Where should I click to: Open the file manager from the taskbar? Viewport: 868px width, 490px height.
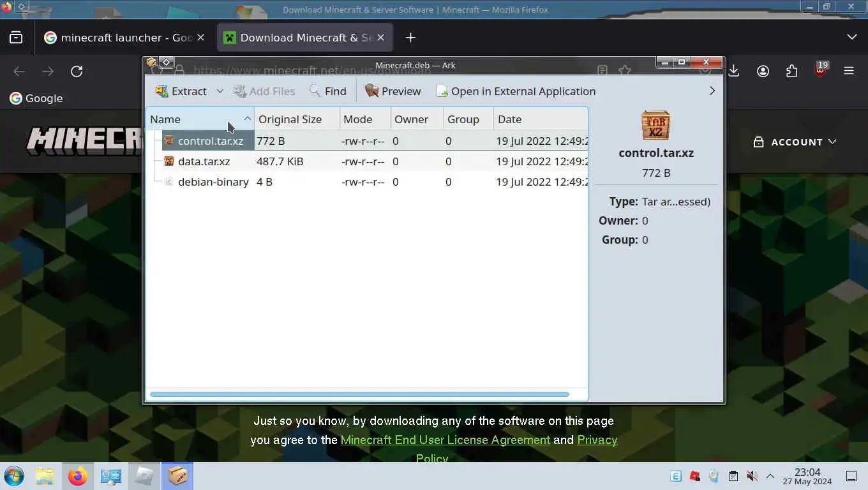[x=45, y=477]
